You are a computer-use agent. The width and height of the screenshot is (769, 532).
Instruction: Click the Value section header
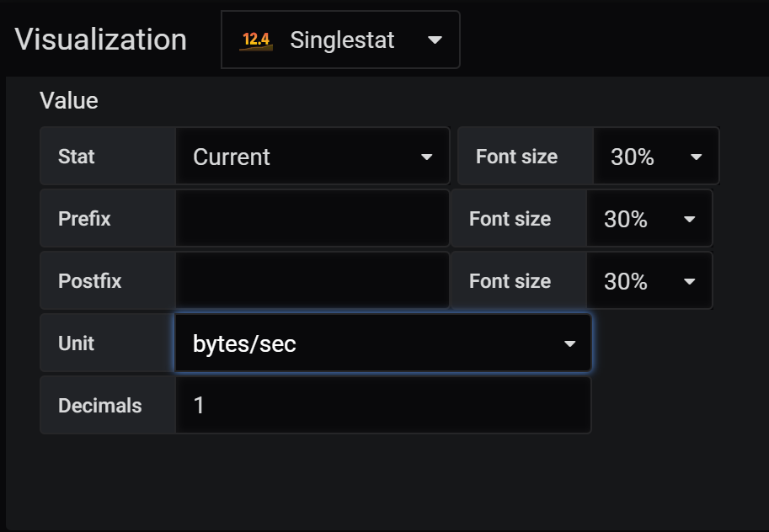pos(68,100)
